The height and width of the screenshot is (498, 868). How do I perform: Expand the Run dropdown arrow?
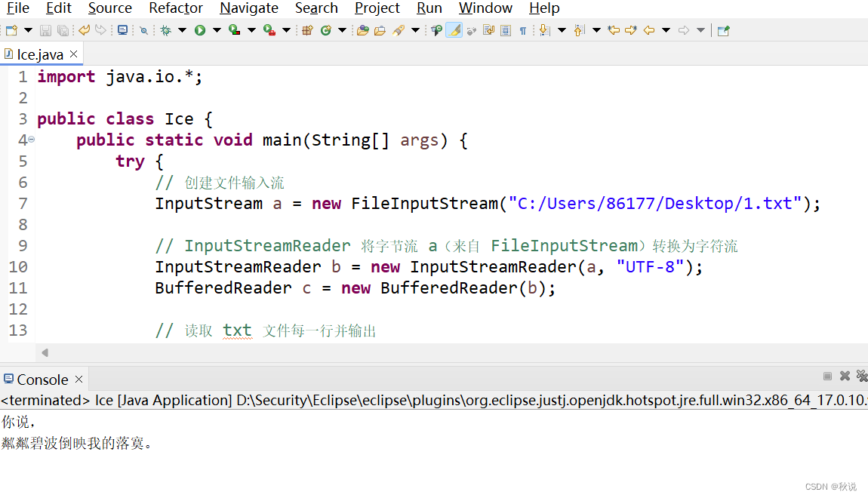217,30
